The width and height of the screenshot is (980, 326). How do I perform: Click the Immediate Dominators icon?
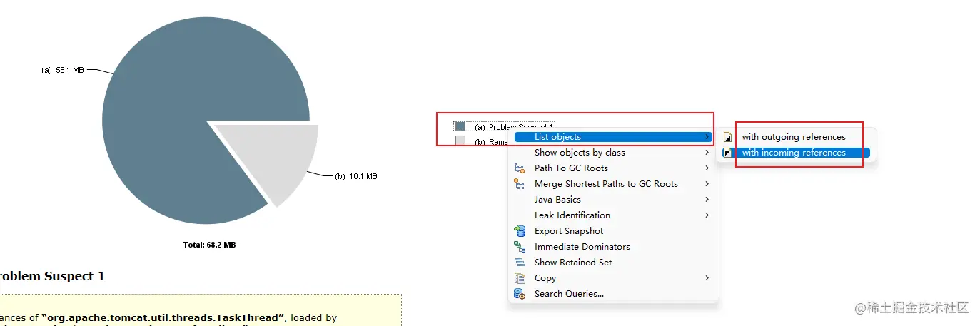tap(520, 247)
